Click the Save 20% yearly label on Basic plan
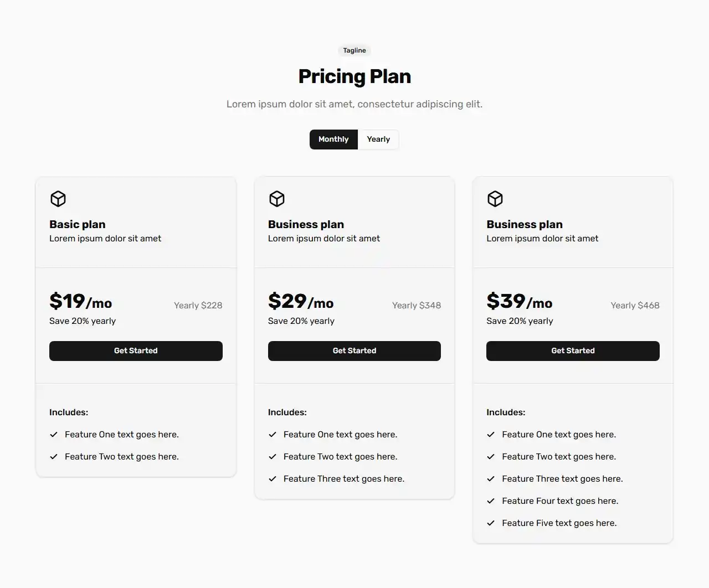The image size is (709, 588). pyautogui.click(x=82, y=321)
